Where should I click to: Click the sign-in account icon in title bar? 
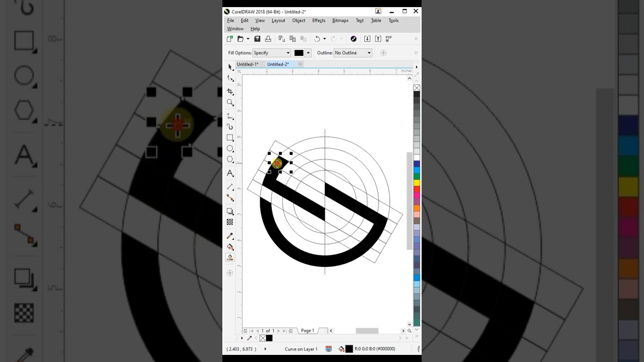coord(378,11)
